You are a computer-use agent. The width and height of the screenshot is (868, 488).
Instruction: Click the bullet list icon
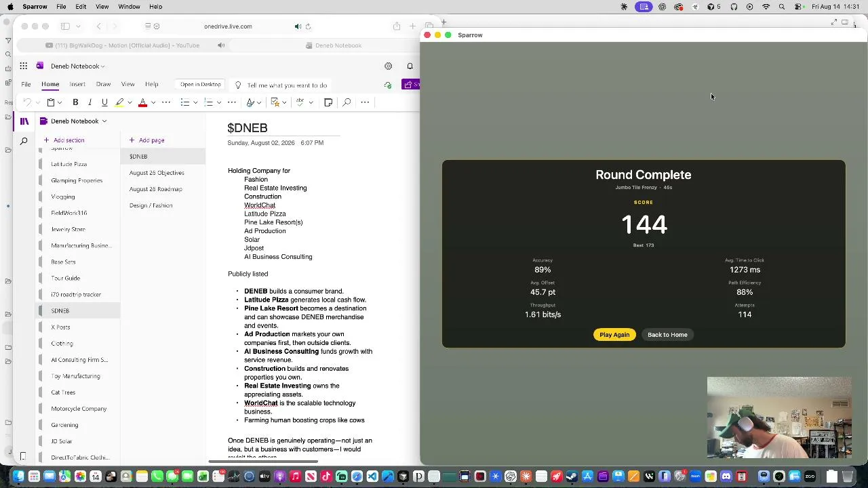184,102
